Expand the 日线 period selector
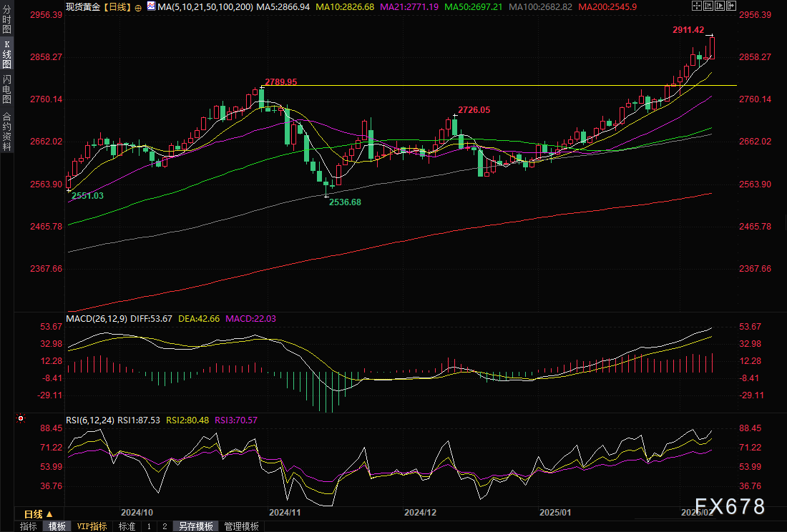 point(38,513)
